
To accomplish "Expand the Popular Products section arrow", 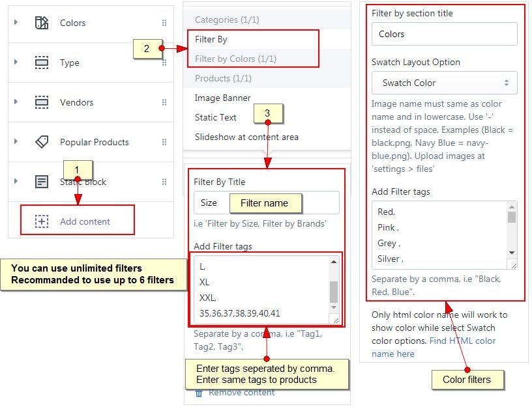I will point(15,141).
